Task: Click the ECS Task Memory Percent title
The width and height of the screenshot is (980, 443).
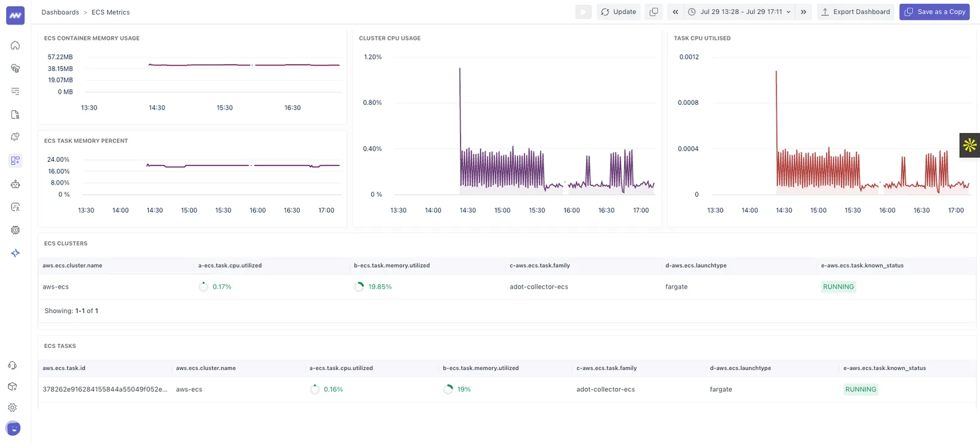Action: click(86, 141)
